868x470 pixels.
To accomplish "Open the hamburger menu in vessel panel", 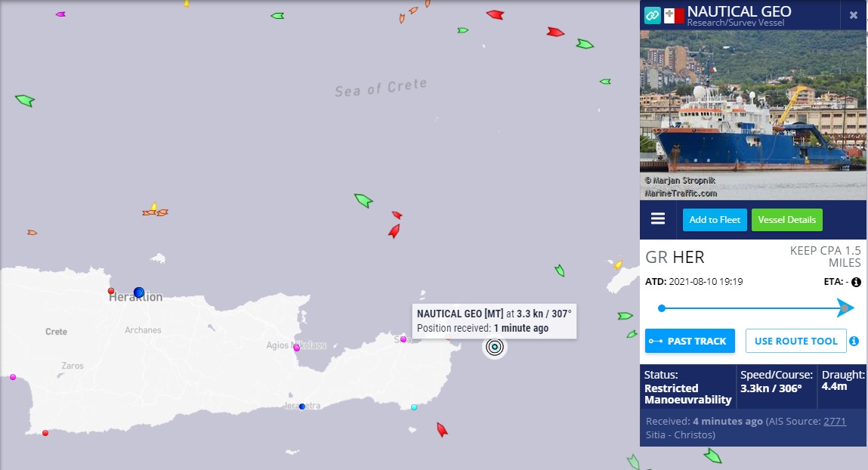I will [658, 219].
